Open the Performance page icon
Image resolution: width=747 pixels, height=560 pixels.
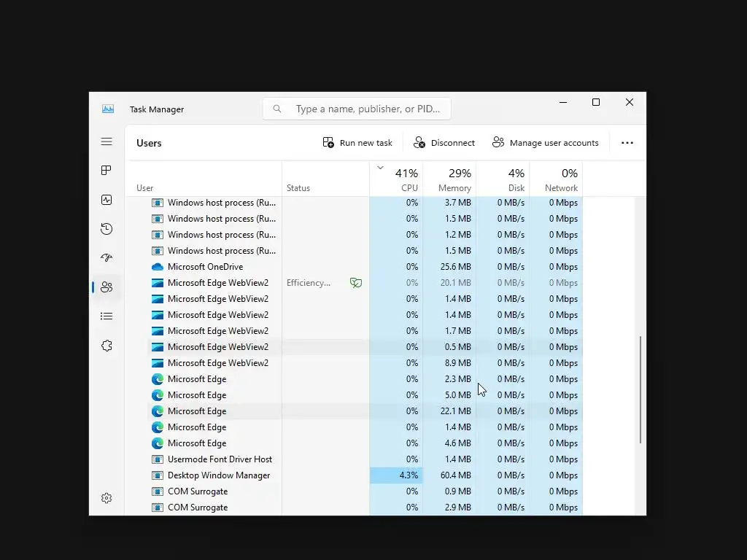pyautogui.click(x=107, y=200)
